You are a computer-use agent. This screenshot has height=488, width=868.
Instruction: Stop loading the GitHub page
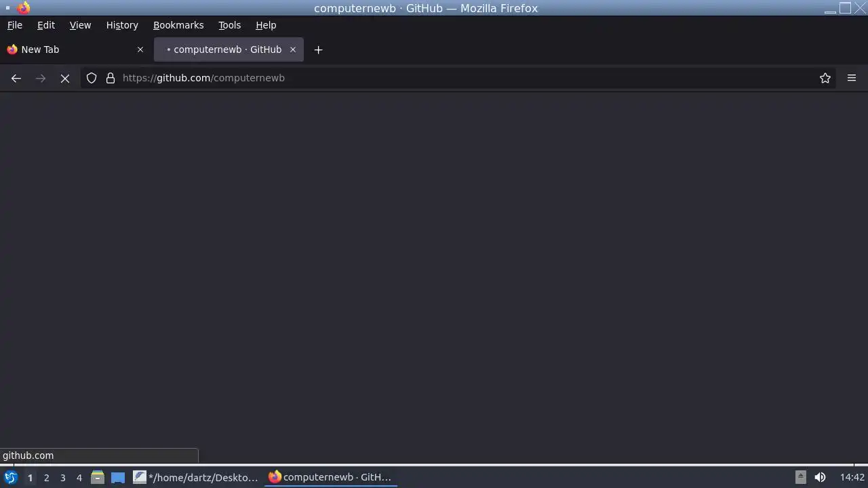pyautogui.click(x=65, y=78)
